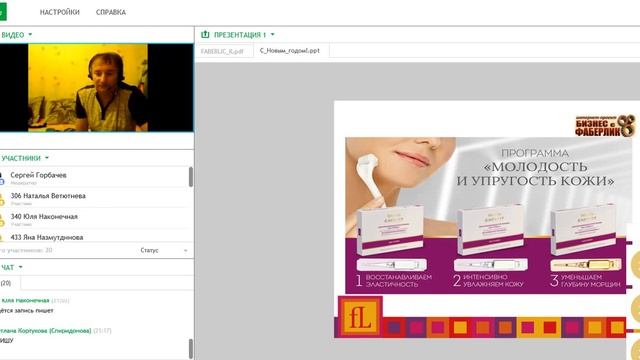Open the НАСТРОЙКИ menu

click(x=60, y=12)
